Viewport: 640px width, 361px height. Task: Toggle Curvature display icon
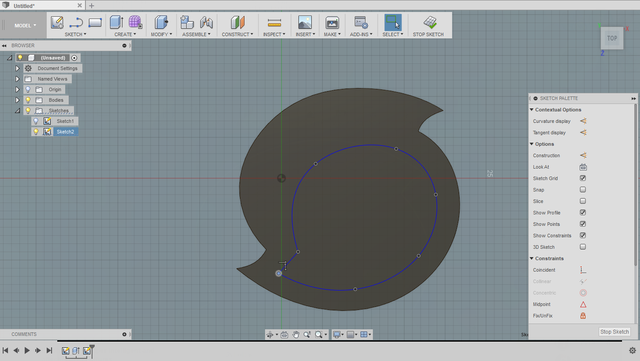(583, 121)
